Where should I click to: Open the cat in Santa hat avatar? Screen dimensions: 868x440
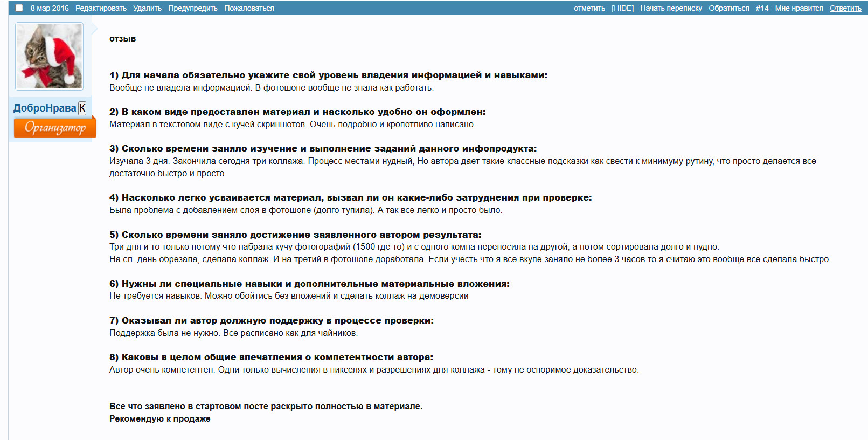49,56
